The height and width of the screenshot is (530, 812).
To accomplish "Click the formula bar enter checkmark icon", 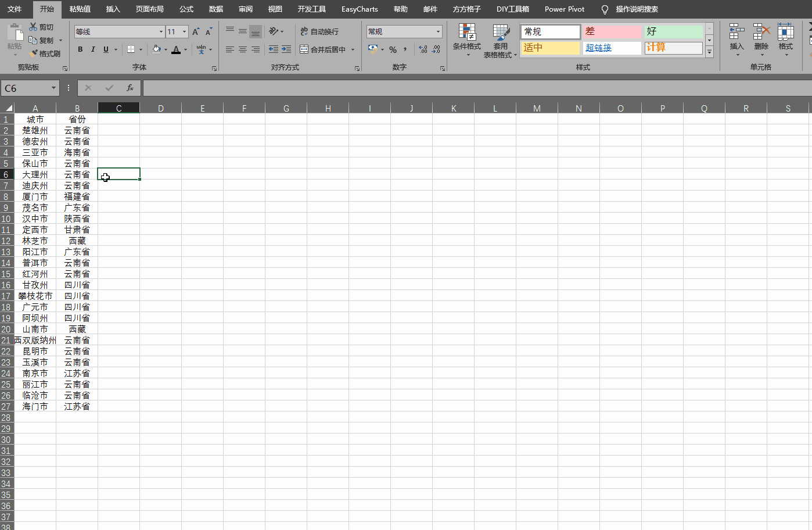I will (x=109, y=88).
